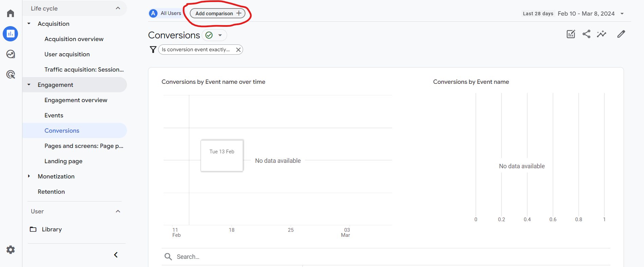This screenshot has width=644, height=267.
Task: Open the Reports icon in left rail
Action: (x=11, y=34)
